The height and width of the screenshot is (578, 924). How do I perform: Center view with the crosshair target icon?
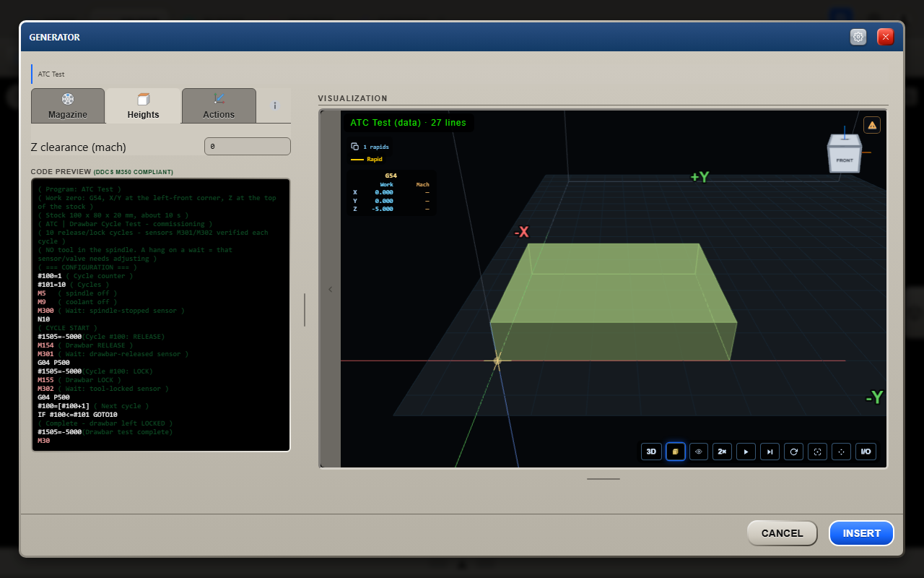(x=842, y=452)
